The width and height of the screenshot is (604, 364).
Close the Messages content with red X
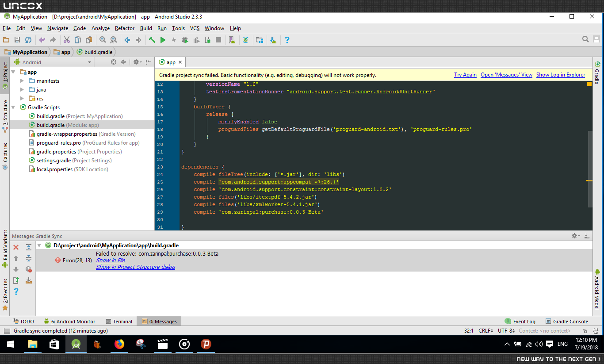tap(16, 247)
